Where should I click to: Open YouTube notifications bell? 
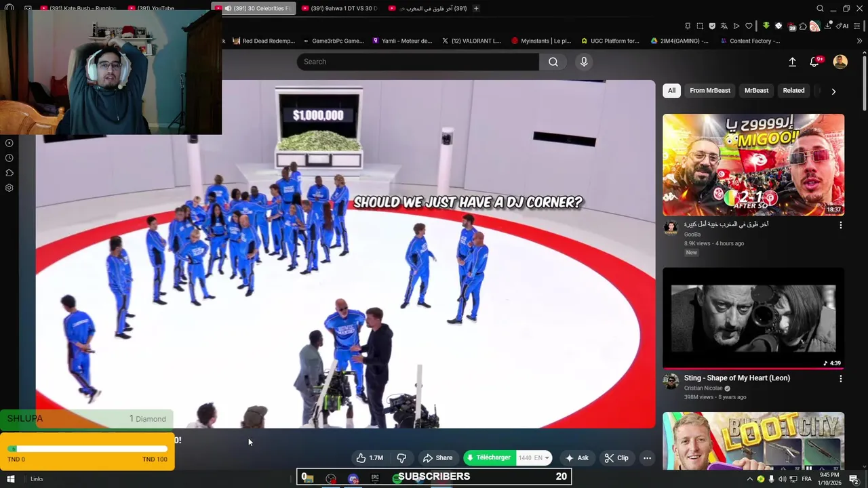pos(814,62)
